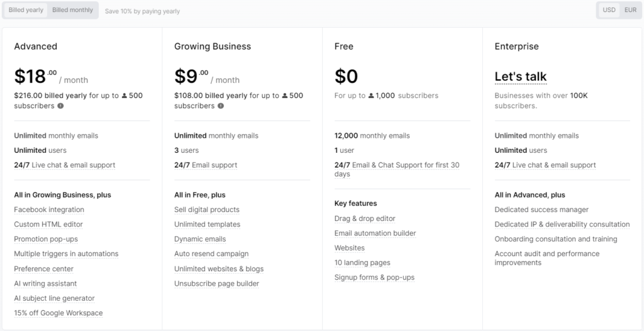Switch to Billed yearly

(x=26, y=10)
